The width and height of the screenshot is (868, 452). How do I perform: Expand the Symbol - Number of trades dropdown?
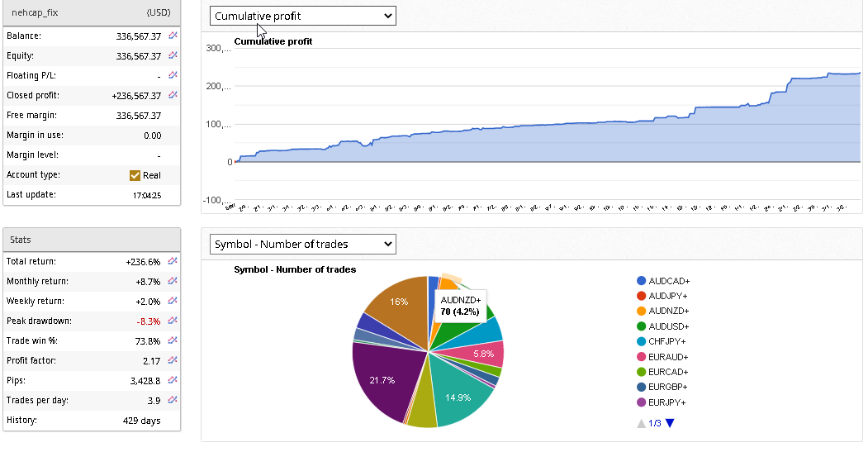(302, 244)
